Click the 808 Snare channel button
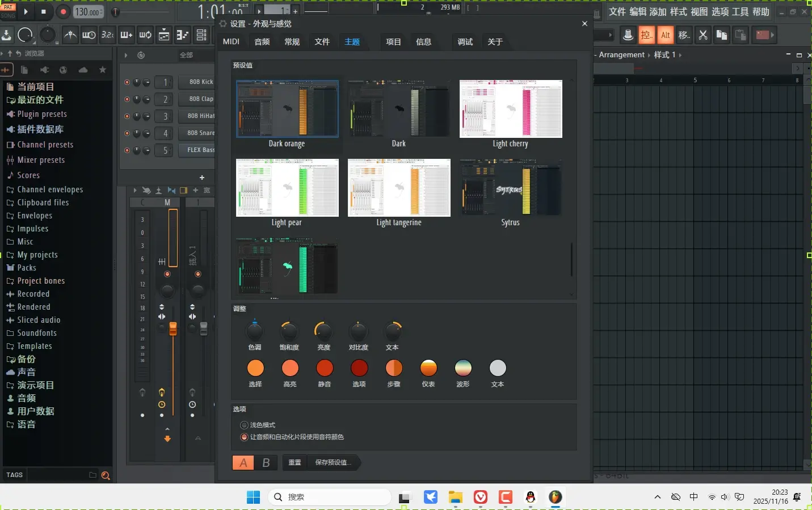 tap(197, 133)
